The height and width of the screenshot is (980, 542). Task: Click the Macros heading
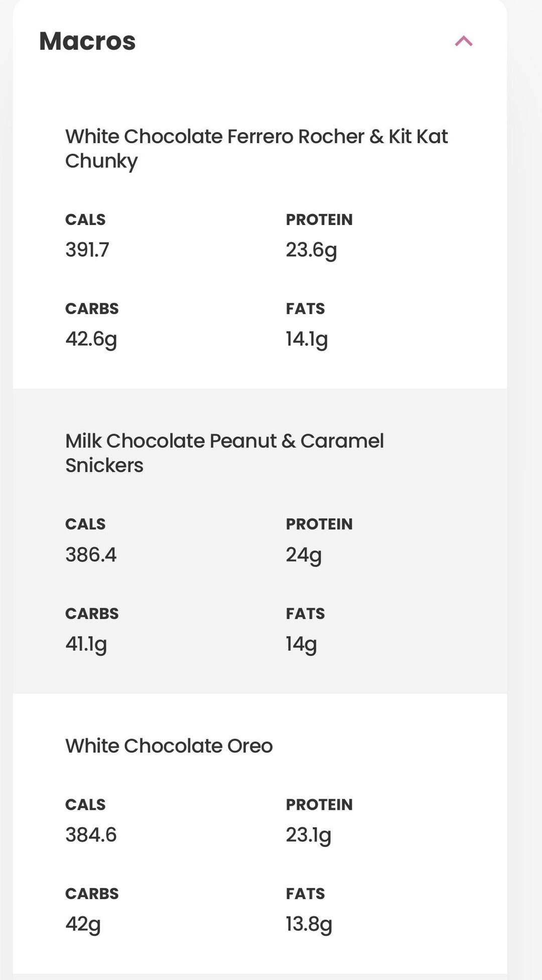point(87,41)
